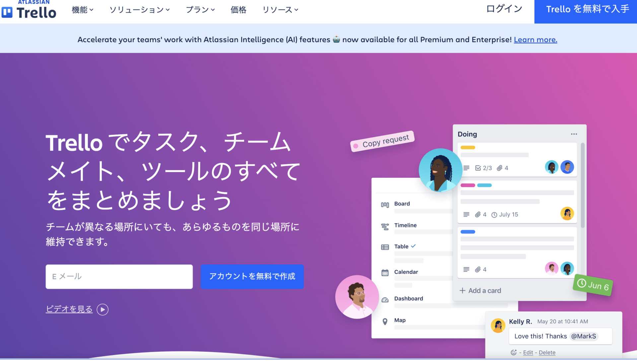Click the yellow label on first card
This screenshot has width=637, height=364.
(x=468, y=148)
